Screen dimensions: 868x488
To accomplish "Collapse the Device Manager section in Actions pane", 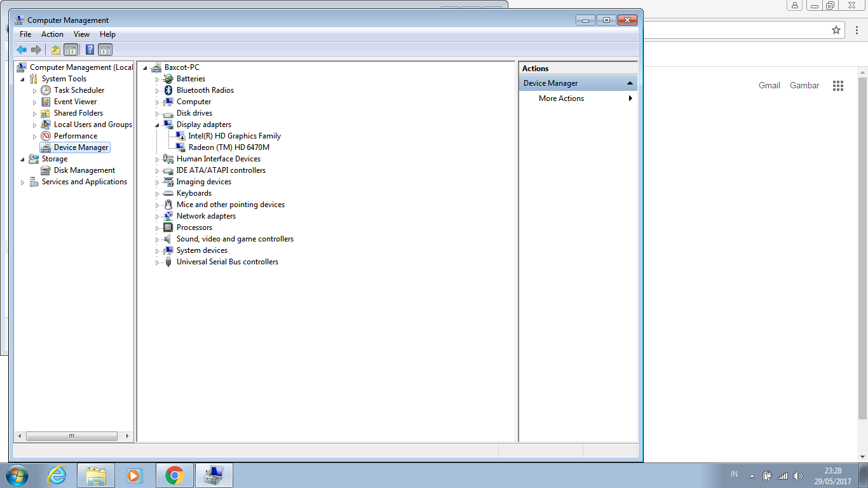I will [x=630, y=83].
